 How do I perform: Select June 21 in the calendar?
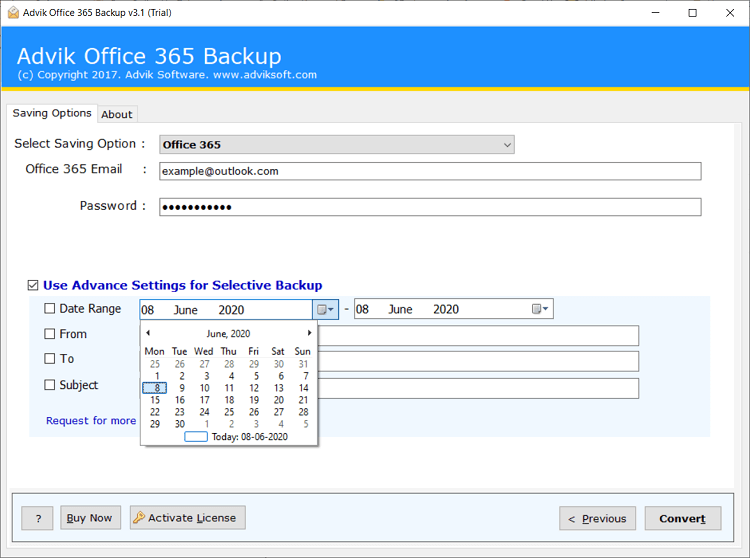(x=303, y=400)
